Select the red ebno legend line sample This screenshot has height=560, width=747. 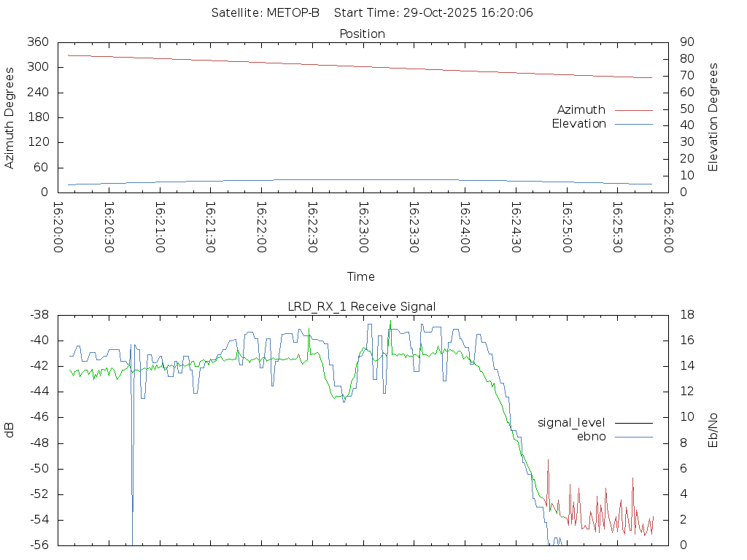pyautogui.click(x=633, y=436)
